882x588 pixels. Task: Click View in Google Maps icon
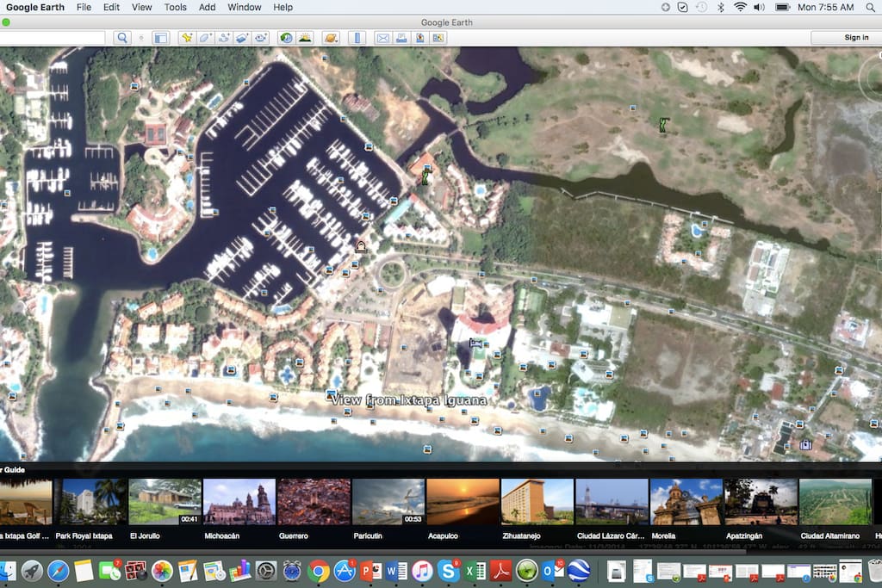click(x=438, y=38)
